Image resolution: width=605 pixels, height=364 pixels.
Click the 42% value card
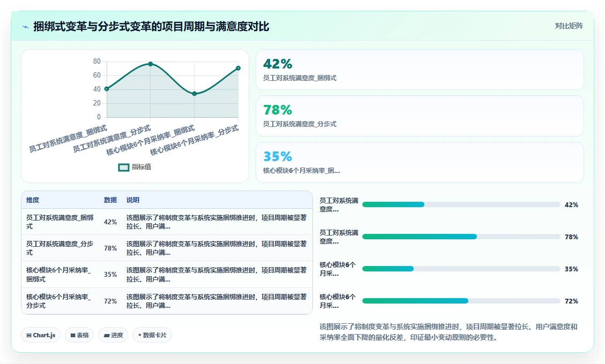[420, 70]
